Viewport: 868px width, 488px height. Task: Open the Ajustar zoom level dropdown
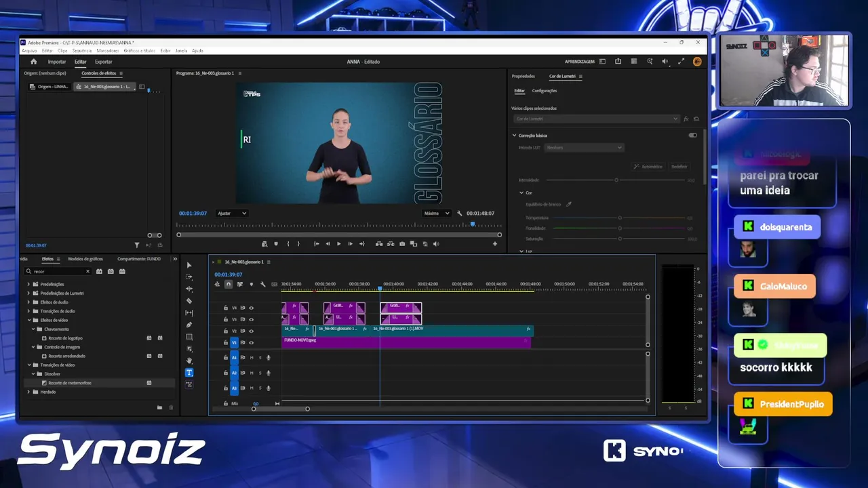click(232, 213)
